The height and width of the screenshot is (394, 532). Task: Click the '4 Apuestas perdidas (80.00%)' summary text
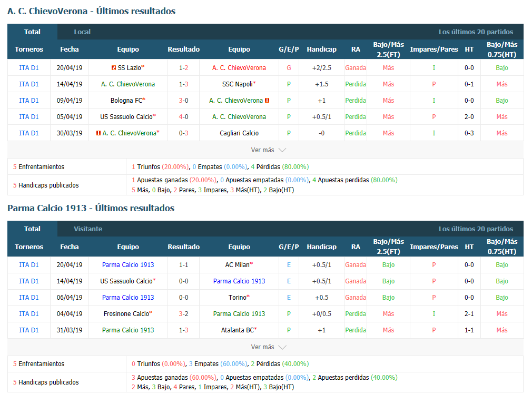[355, 180]
